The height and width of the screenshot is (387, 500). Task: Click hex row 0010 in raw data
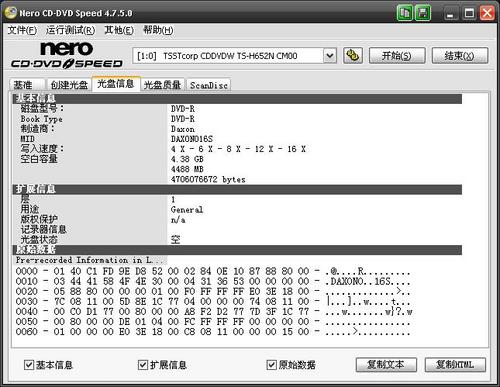pos(213,281)
